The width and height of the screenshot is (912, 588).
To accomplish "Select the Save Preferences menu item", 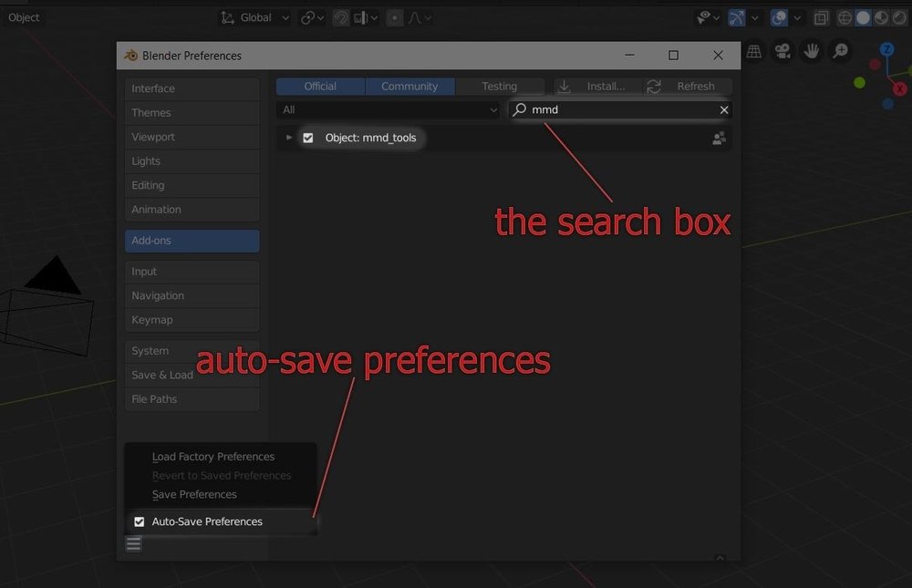I will pyautogui.click(x=194, y=494).
